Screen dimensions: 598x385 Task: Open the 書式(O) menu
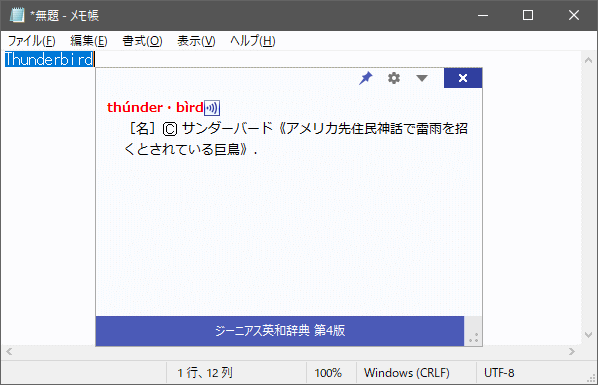pyautogui.click(x=142, y=41)
